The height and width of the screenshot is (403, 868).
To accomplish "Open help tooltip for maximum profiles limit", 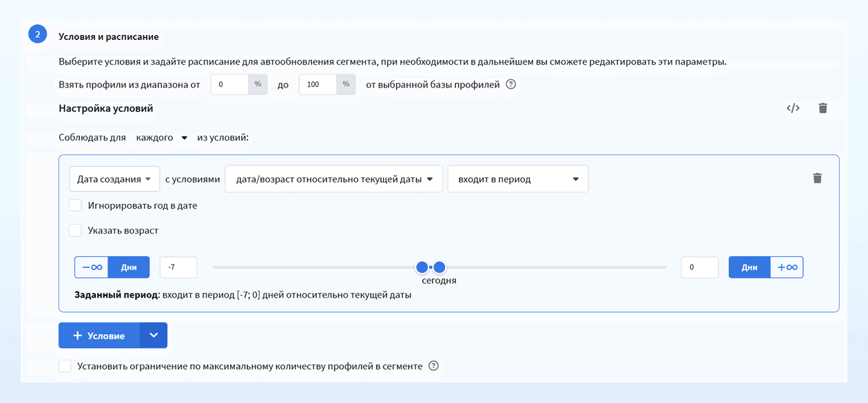I will point(433,366).
